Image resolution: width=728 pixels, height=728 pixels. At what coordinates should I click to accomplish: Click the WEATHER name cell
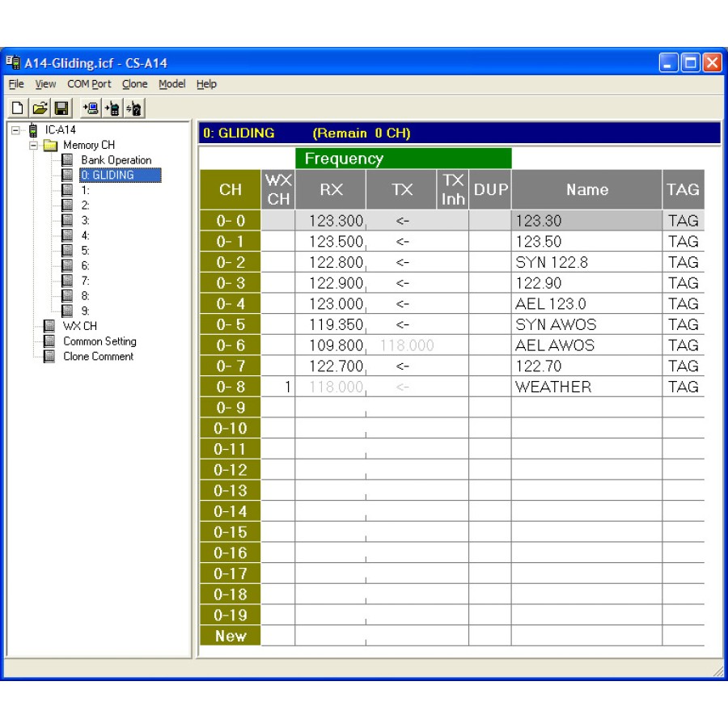tap(587, 387)
